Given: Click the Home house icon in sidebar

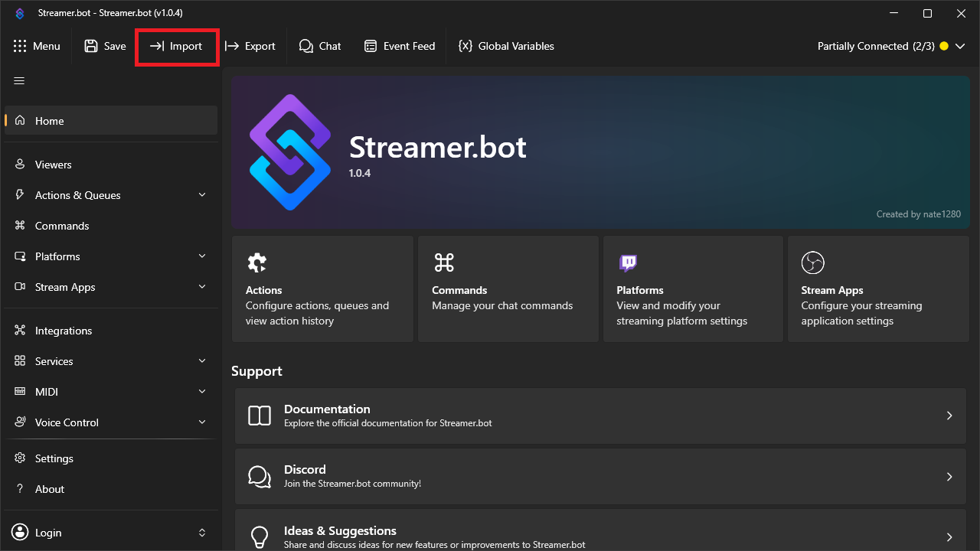Looking at the screenshot, I should (x=20, y=120).
